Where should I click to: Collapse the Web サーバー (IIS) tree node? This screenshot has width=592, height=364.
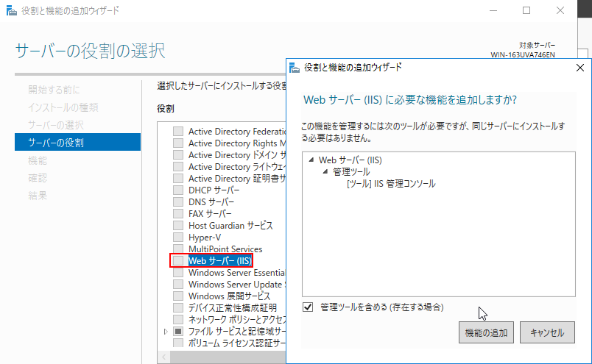click(x=311, y=160)
